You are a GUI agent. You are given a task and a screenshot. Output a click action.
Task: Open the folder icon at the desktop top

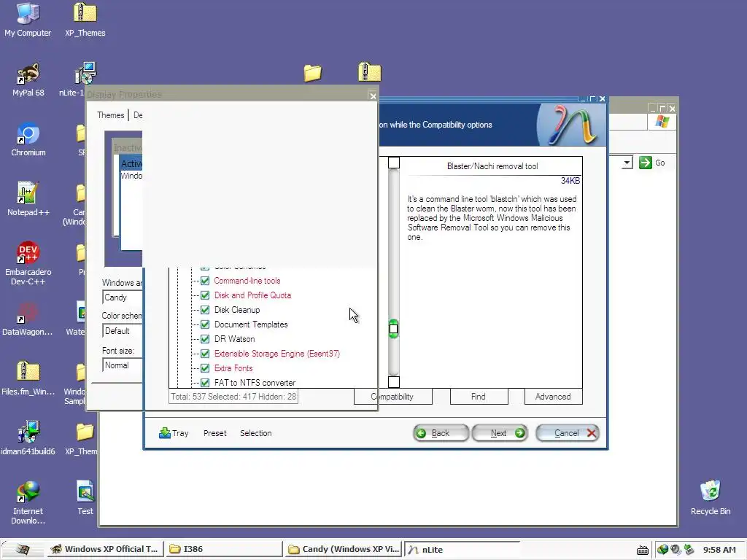(312, 73)
